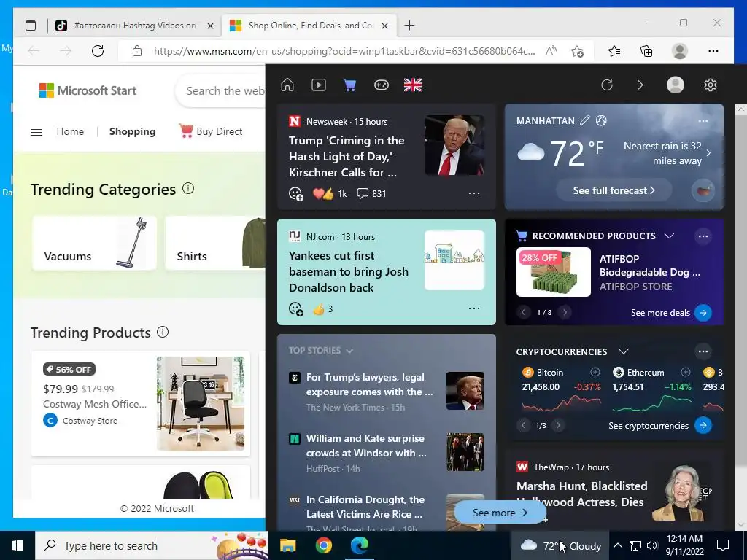This screenshot has width=747, height=560.
Task: Click See full forecast button
Action: pos(614,190)
